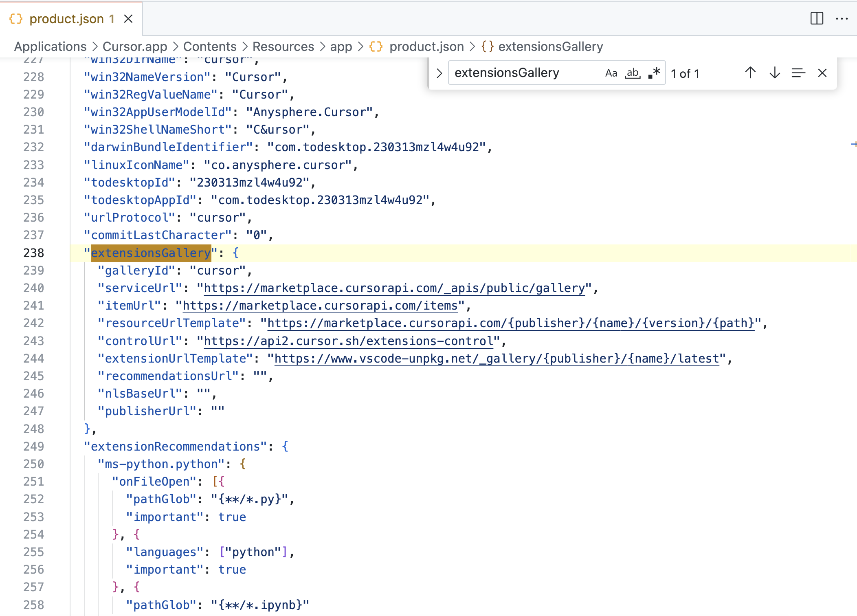This screenshot has height=616, width=857.
Task: Click "extensionRecommendations" key text
Action: [x=176, y=447]
